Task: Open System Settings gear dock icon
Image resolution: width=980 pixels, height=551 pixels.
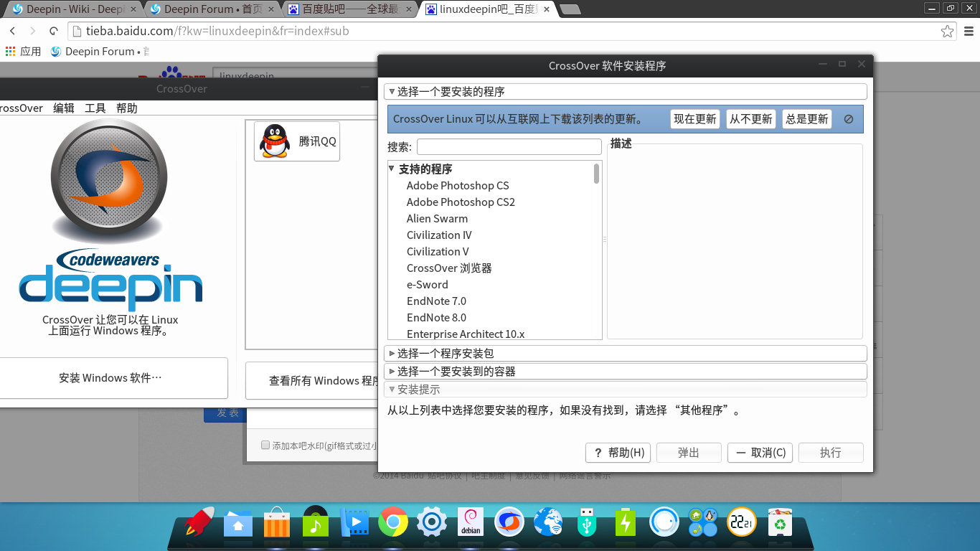Action: pyautogui.click(x=432, y=522)
